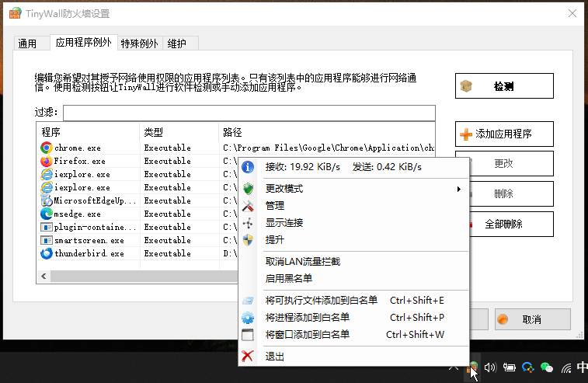Viewport: 588px width, 383px height.
Task: Select the Firefox.exe icon in the list
Action: coord(47,161)
